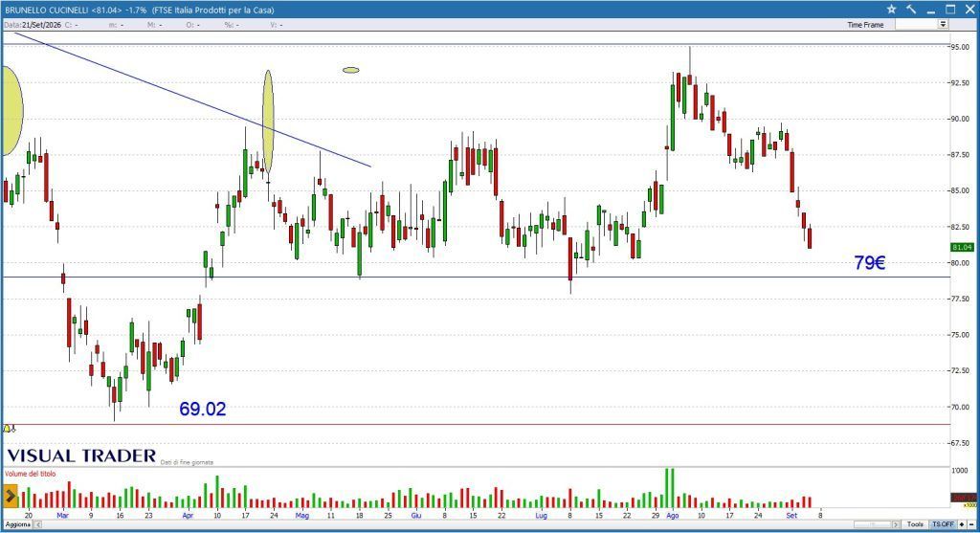Click the Giu month label on time axis
The height and width of the screenshot is (533, 980).
[416, 516]
